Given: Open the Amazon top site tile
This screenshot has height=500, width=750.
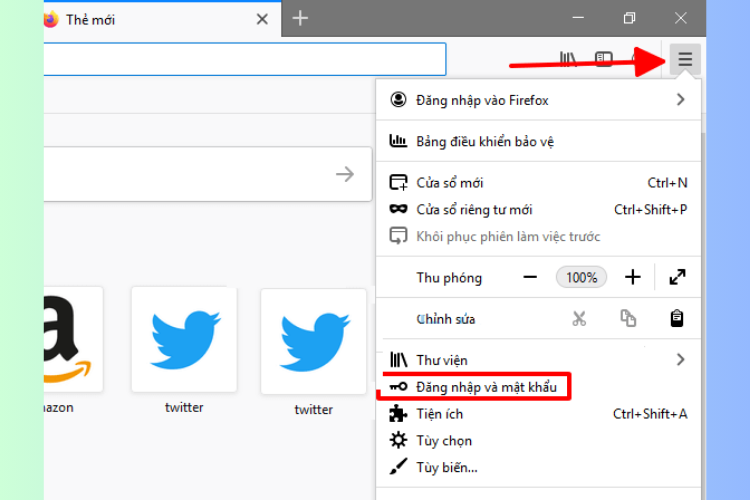Looking at the screenshot, I should pyautogui.click(x=73, y=340).
